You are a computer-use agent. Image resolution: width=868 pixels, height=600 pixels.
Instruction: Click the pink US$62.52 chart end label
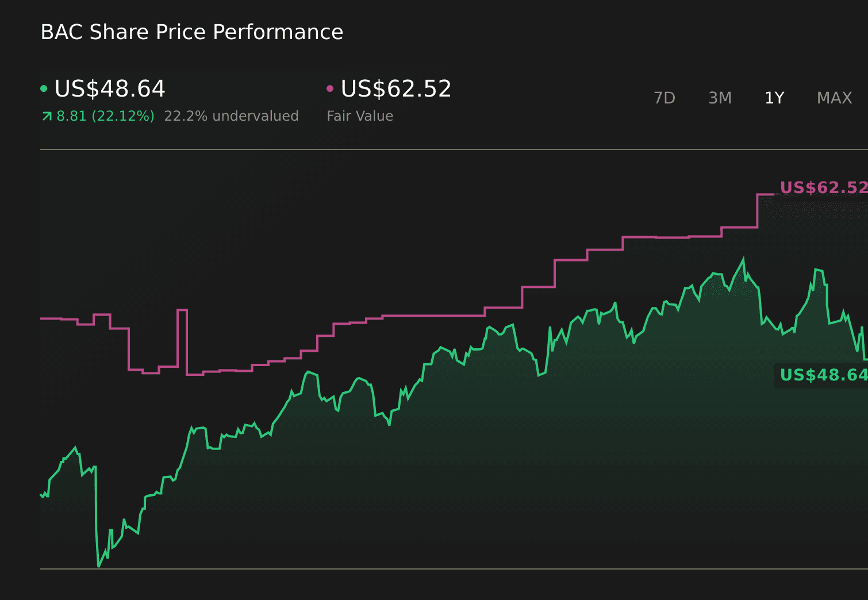pos(823,188)
